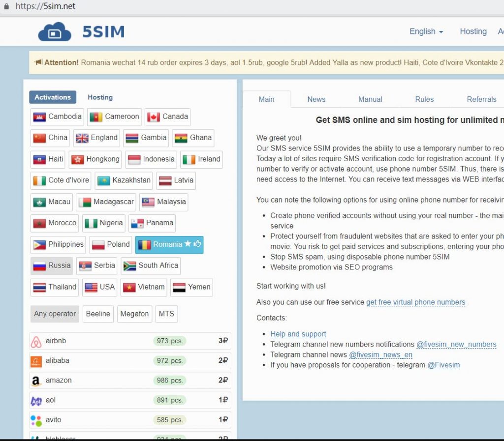
Task: Select Russia from country list
Action: pyautogui.click(x=52, y=265)
